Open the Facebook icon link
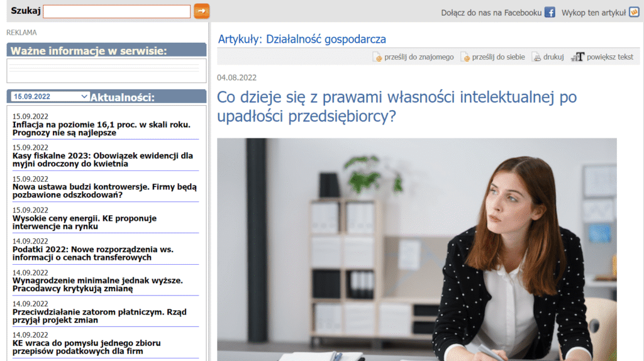644x361 pixels. click(x=550, y=13)
